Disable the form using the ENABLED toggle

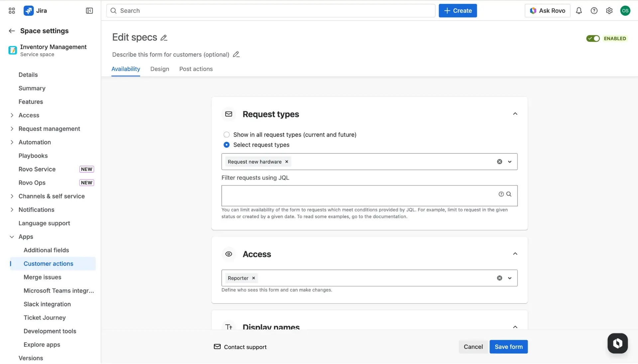[593, 38]
